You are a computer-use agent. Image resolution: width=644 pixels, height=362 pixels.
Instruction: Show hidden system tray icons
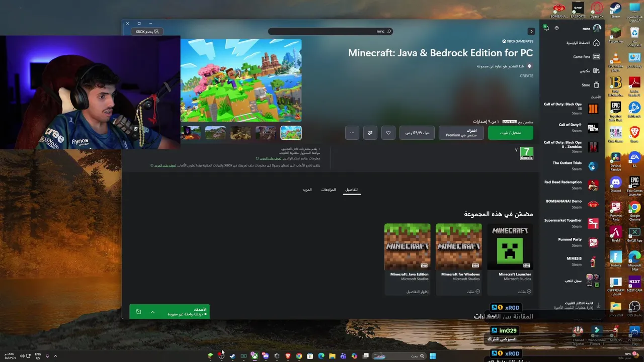click(55, 356)
